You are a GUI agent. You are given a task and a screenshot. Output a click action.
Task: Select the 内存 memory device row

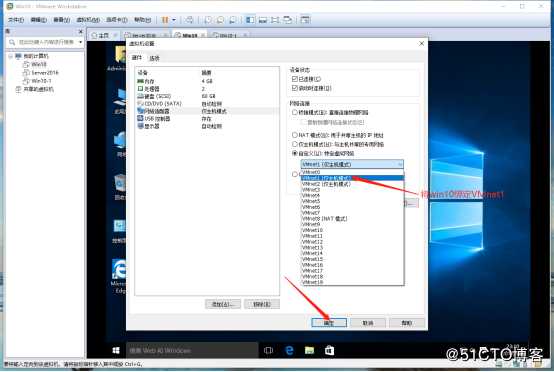tap(207, 81)
